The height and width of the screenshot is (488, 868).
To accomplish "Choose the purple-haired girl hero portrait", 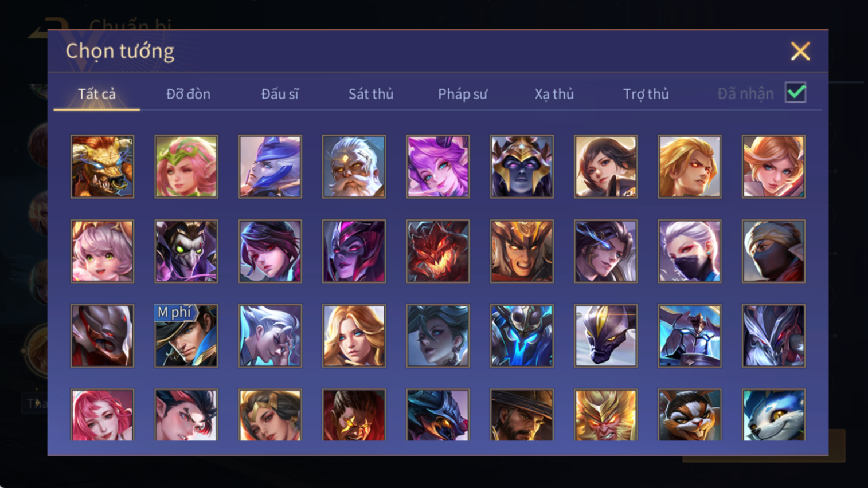I will click(438, 167).
